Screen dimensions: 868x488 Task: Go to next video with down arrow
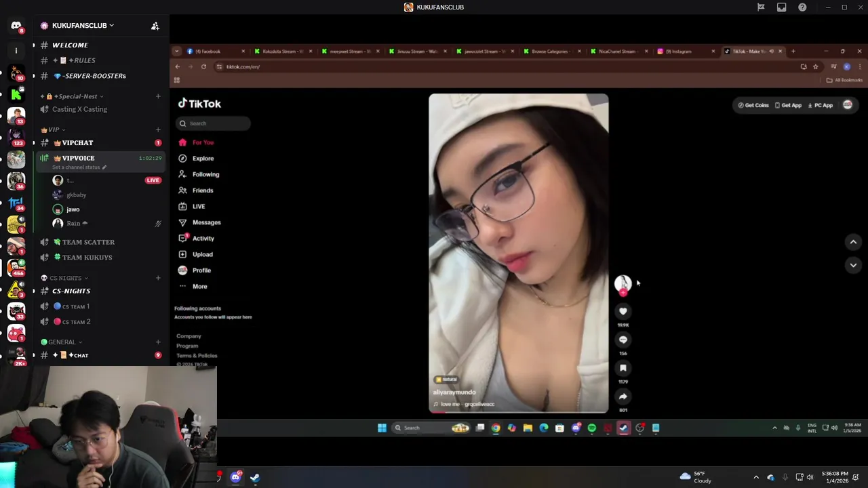click(853, 265)
